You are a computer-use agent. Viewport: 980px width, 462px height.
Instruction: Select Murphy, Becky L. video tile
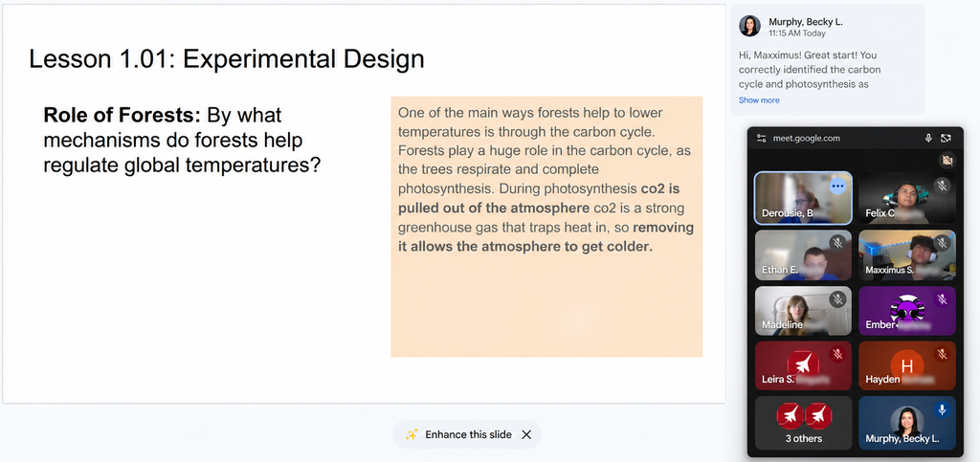coord(907,423)
